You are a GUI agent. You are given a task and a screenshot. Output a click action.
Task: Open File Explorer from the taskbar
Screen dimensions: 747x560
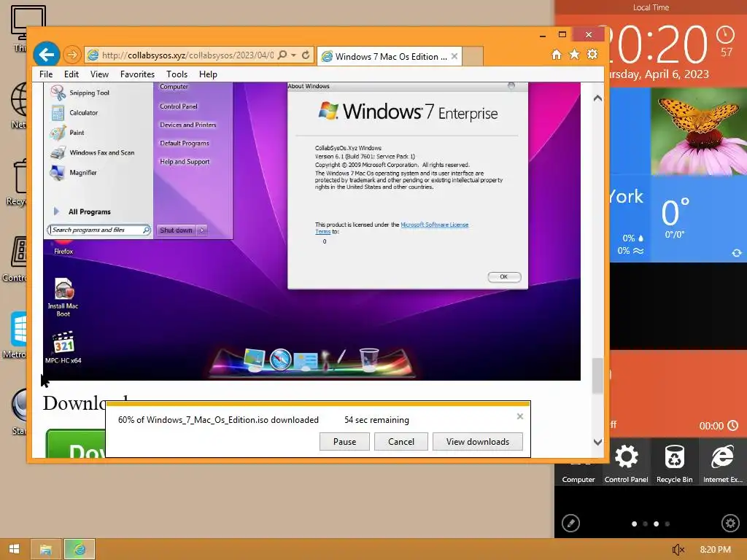pyautogui.click(x=46, y=549)
